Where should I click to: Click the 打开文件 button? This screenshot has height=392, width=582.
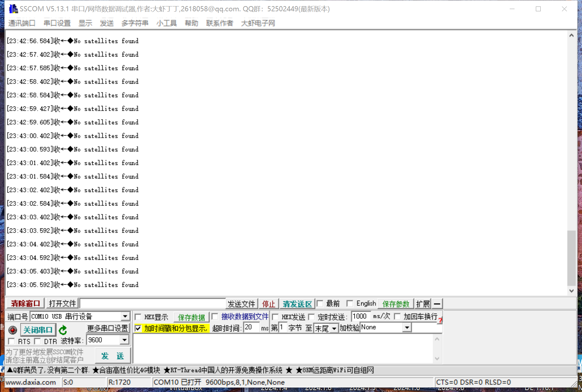click(62, 304)
